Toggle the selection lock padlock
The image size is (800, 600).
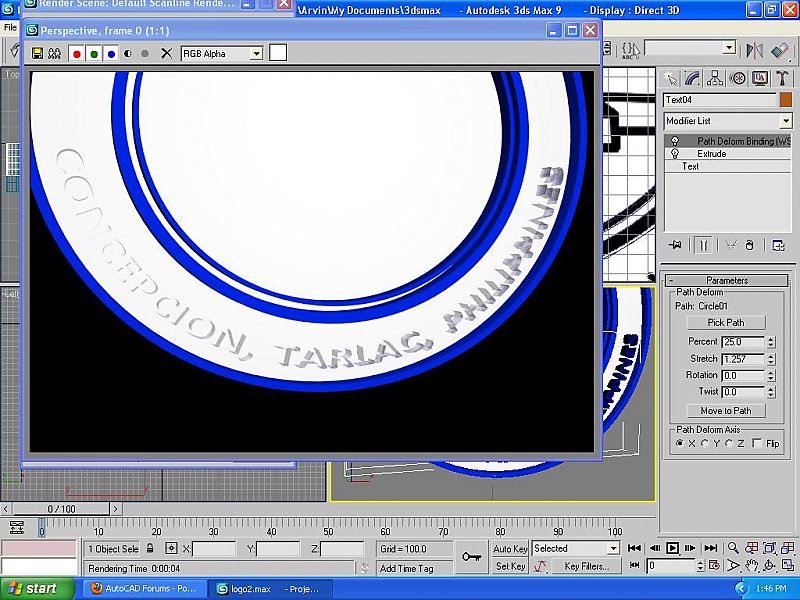tap(150, 548)
